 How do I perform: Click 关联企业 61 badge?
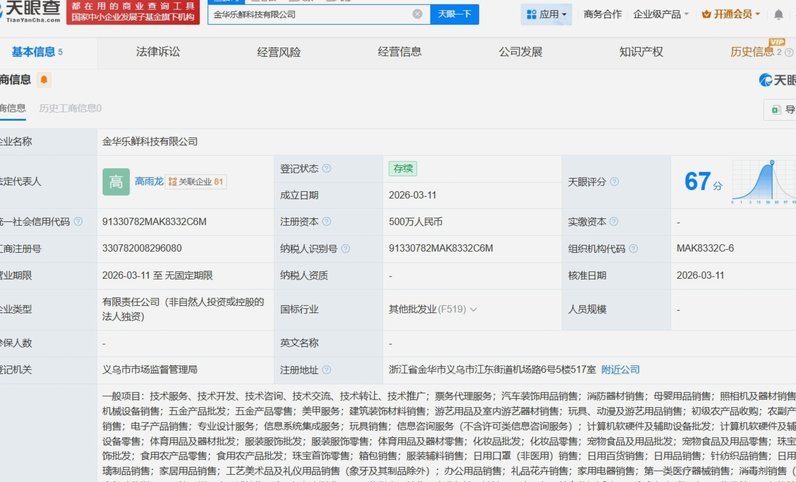coord(196,182)
